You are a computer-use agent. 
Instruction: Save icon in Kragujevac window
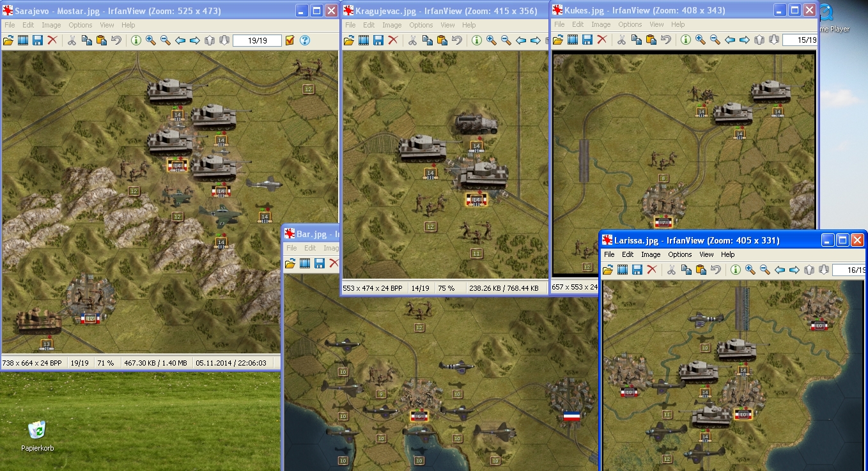point(378,40)
